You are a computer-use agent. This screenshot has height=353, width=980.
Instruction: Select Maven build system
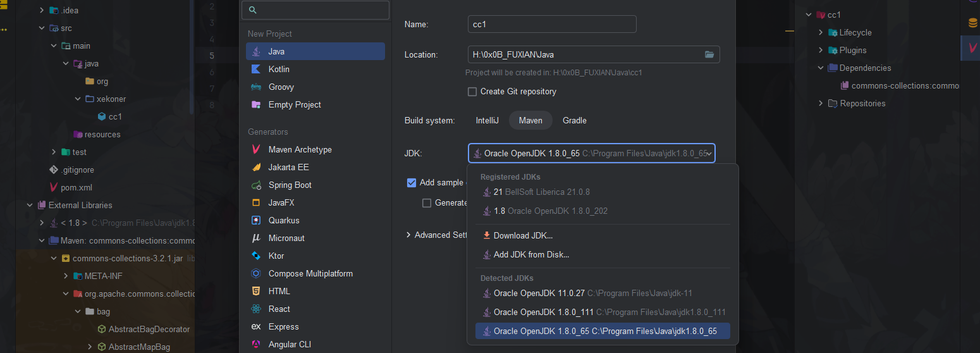530,120
